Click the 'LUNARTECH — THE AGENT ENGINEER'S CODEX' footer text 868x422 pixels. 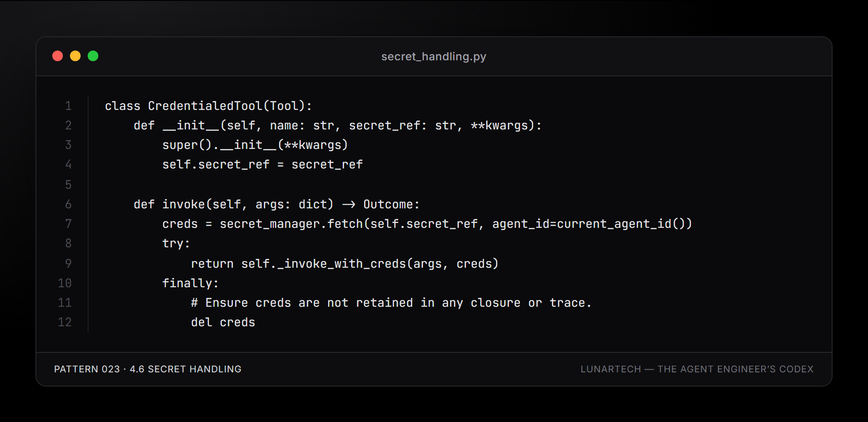coord(697,369)
